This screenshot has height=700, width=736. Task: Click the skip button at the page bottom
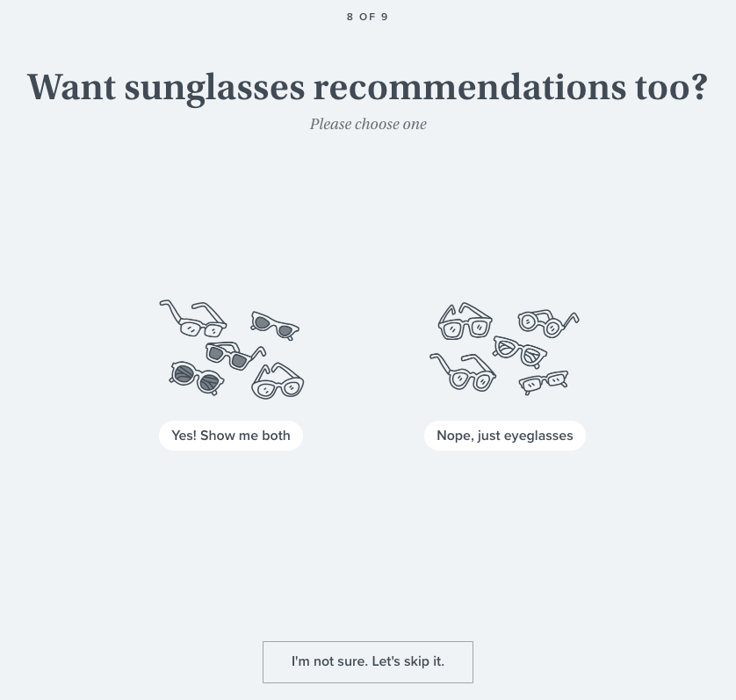pyautogui.click(x=368, y=661)
